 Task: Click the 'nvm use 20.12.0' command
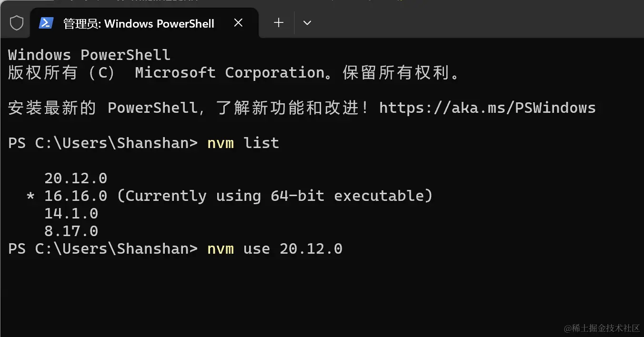(275, 249)
